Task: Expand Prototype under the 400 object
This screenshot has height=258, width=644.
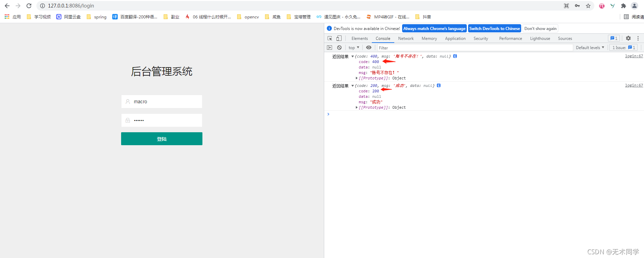Action: [357, 78]
